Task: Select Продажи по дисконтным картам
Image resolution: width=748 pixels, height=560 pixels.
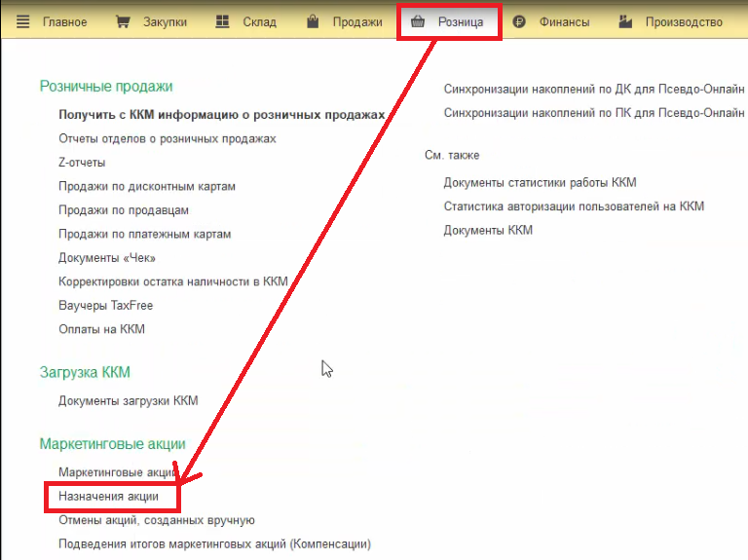Action: pos(147,186)
